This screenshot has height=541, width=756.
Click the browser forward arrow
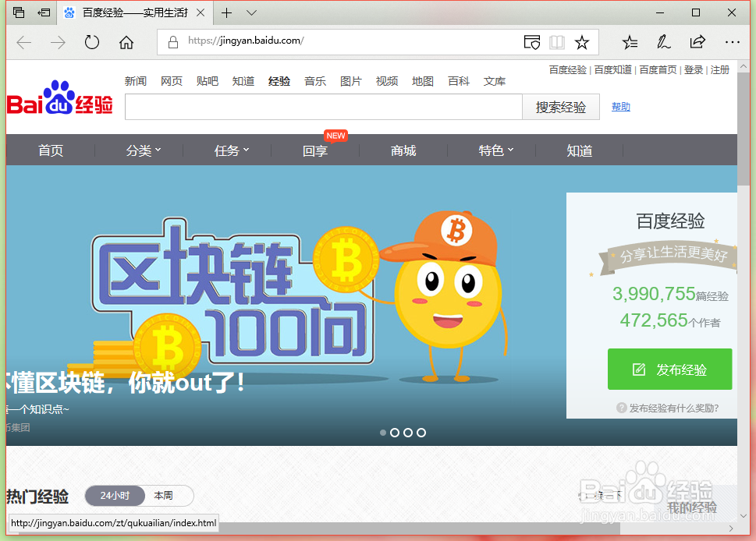click(x=58, y=42)
